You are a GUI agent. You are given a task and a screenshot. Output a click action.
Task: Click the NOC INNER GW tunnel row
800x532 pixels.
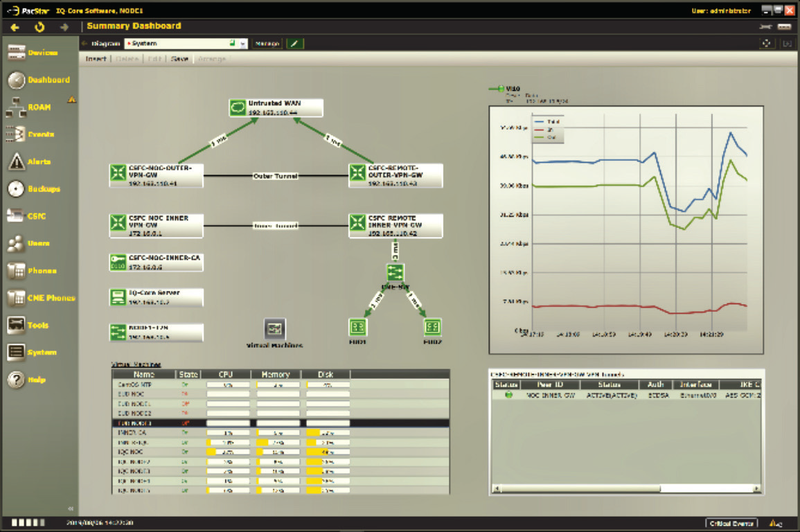tap(627, 396)
